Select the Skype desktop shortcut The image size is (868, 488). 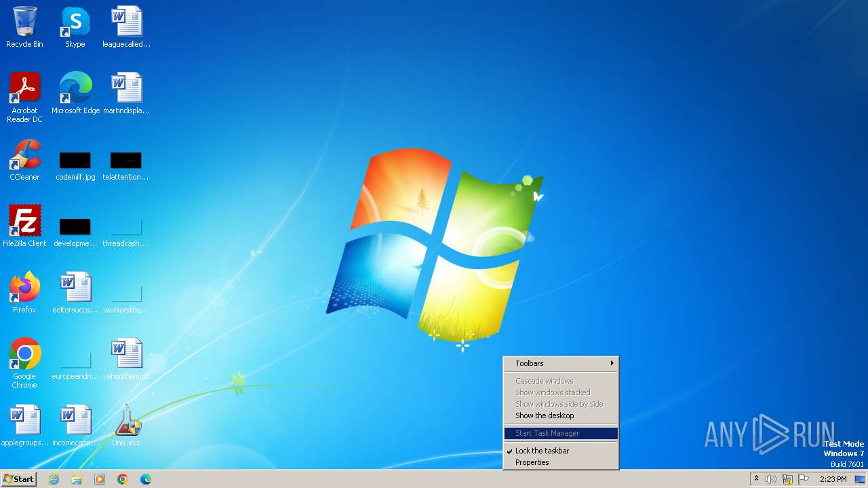click(75, 27)
